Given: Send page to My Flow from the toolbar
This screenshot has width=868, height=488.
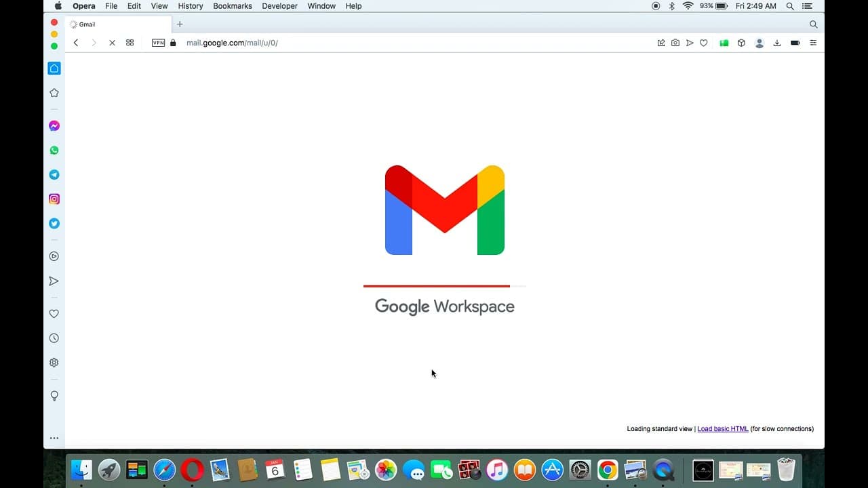Looking at the screenshot, I should (690, 43).
